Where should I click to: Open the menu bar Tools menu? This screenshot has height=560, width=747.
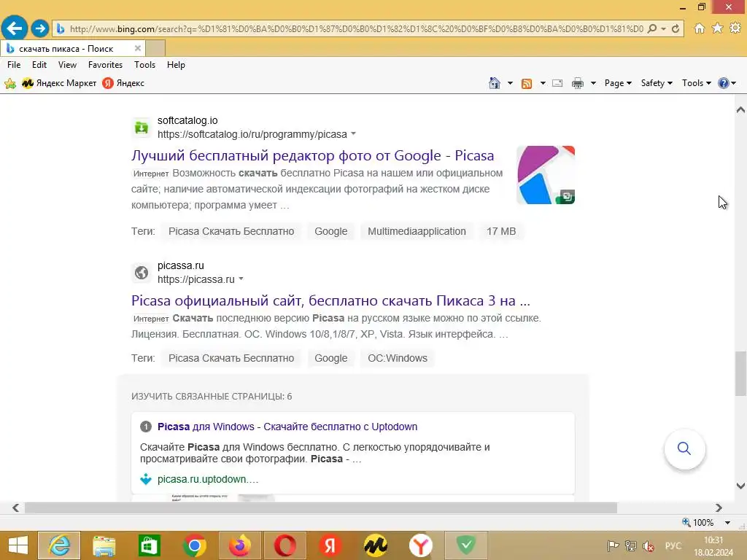(145, 65)
